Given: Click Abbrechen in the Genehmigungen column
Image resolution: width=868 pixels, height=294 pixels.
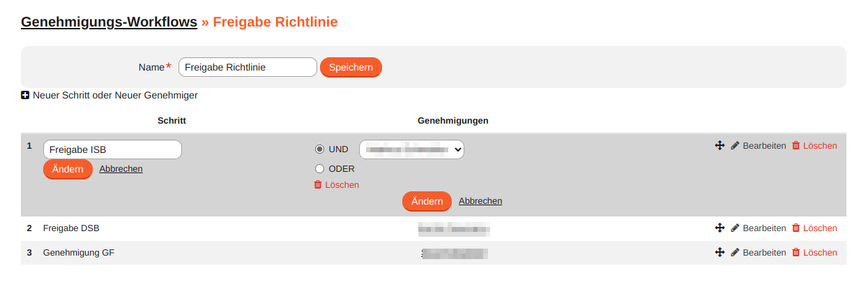Looking at the screenshot, I should point(480,201).
